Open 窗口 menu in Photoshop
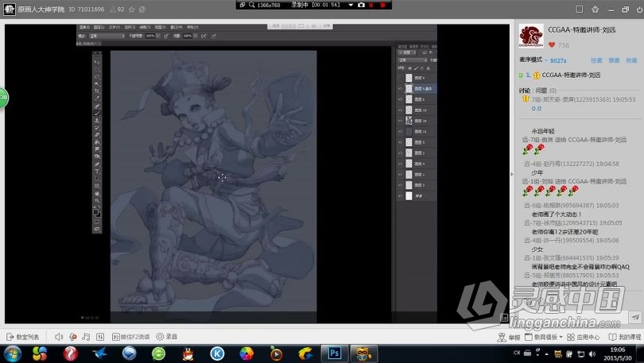 176,27
